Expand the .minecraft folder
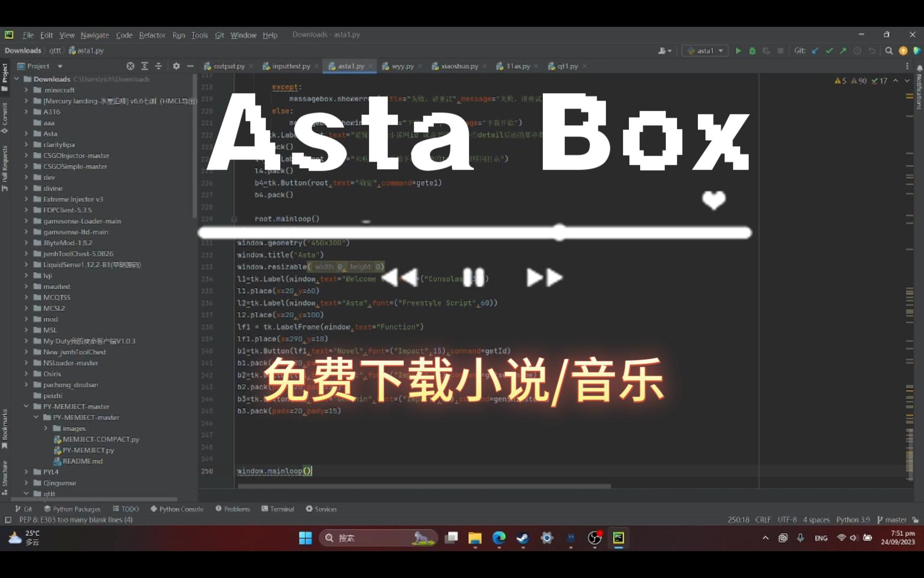 tap(26, 90)
